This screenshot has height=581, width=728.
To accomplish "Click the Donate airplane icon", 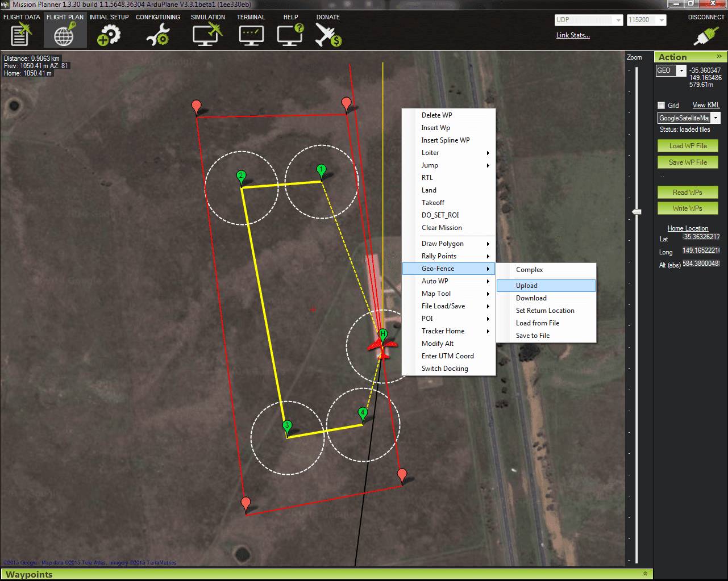I will (x=328, y=35).
